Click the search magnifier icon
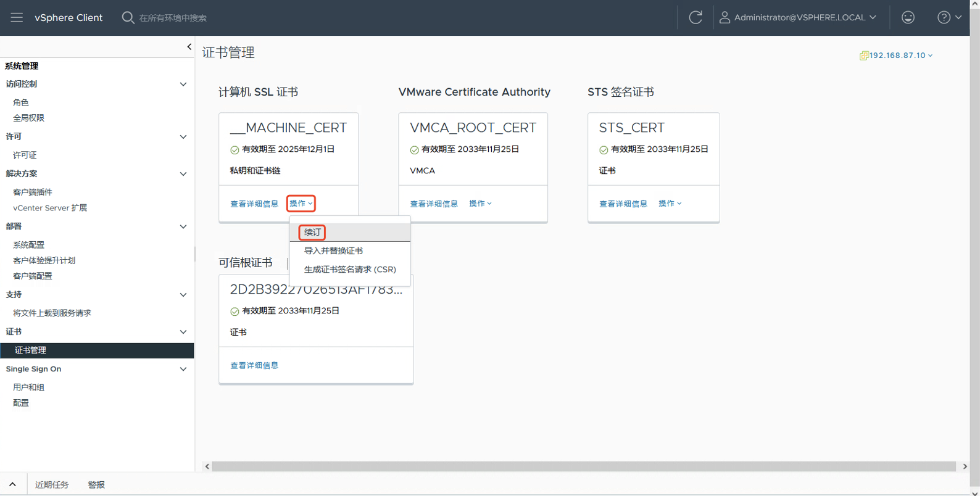Screen dimensions: 980x496 click(128, 17)
